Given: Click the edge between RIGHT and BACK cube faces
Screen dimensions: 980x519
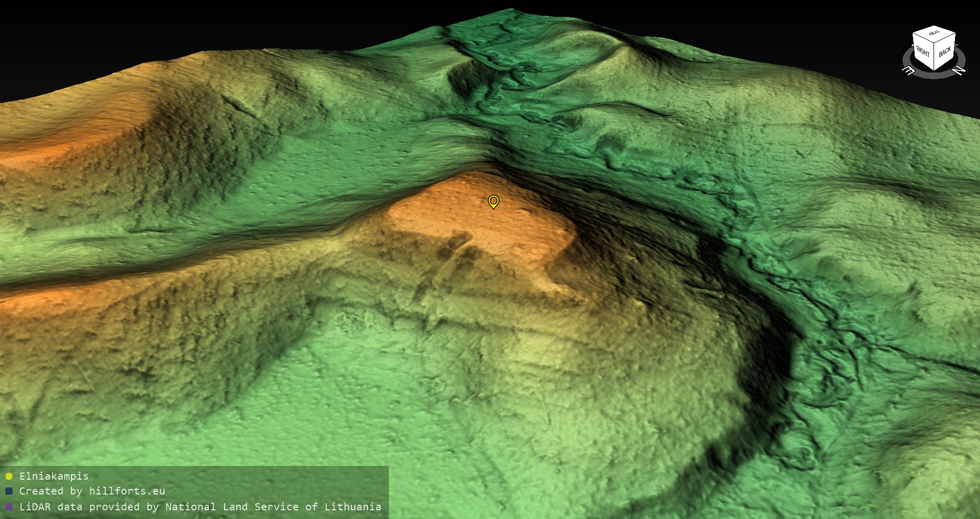Looking at the screenshot, I should tap(934, 57).
